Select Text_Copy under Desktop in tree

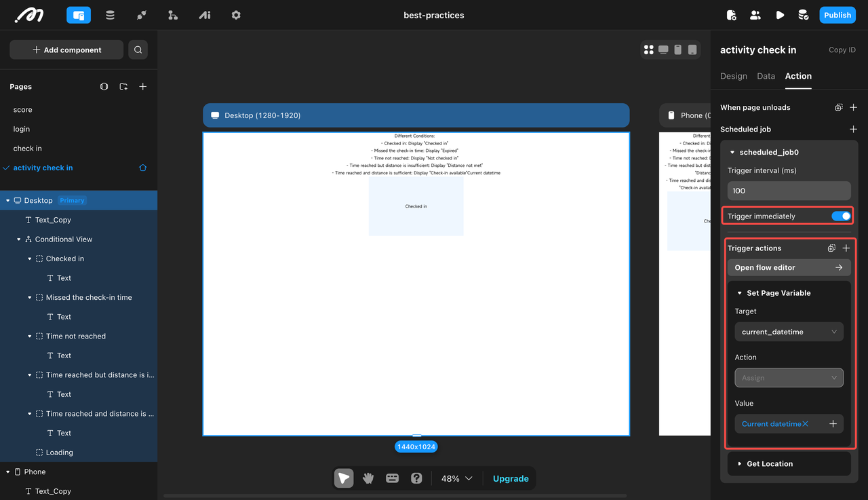(x=53, y=220)
